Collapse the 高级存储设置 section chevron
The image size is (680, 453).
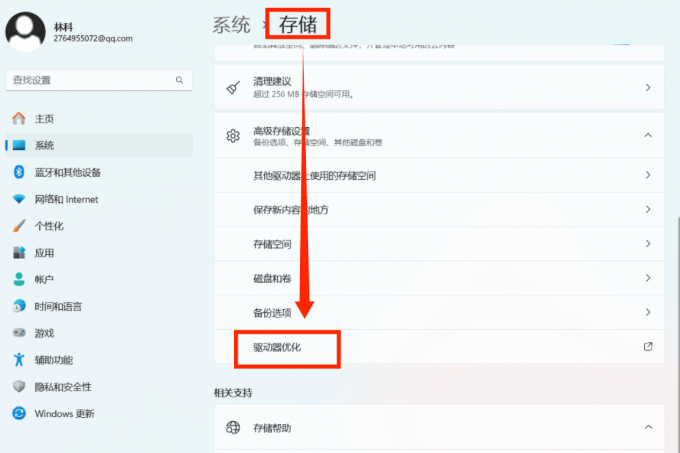click(x=648, y=135)
